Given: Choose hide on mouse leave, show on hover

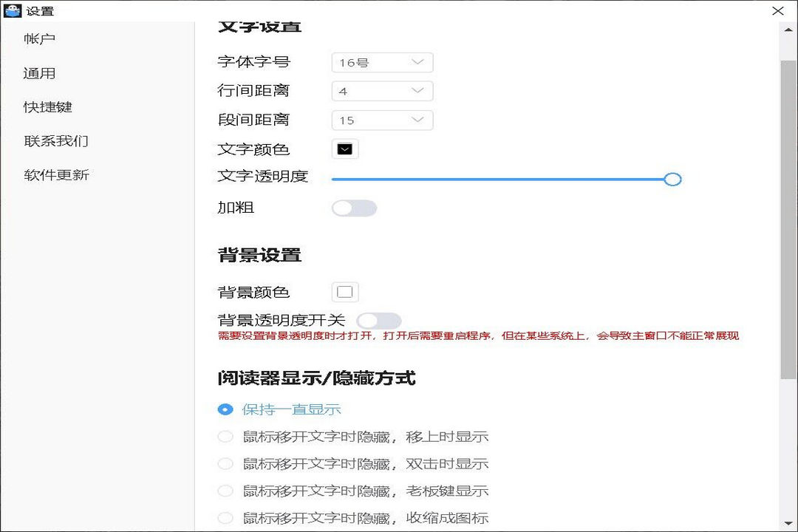Looking at the screenshot, I should pyautogui.click(x=225, y=436).
